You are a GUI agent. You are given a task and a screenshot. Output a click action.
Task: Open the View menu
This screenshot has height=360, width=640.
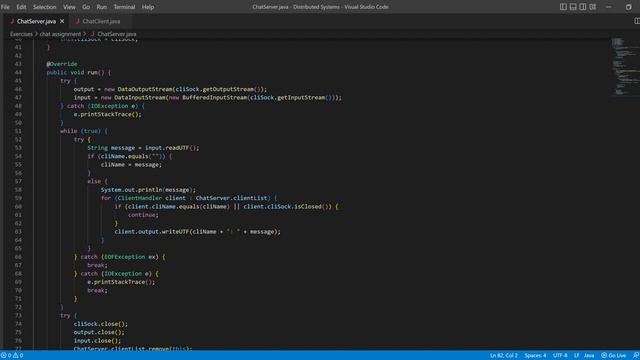pyautogui.click(x=69, y=7)
